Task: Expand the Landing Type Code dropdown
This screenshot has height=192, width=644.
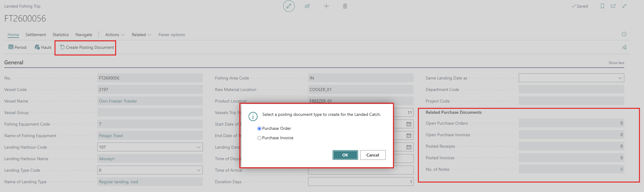Action: [x=199, y=170]
